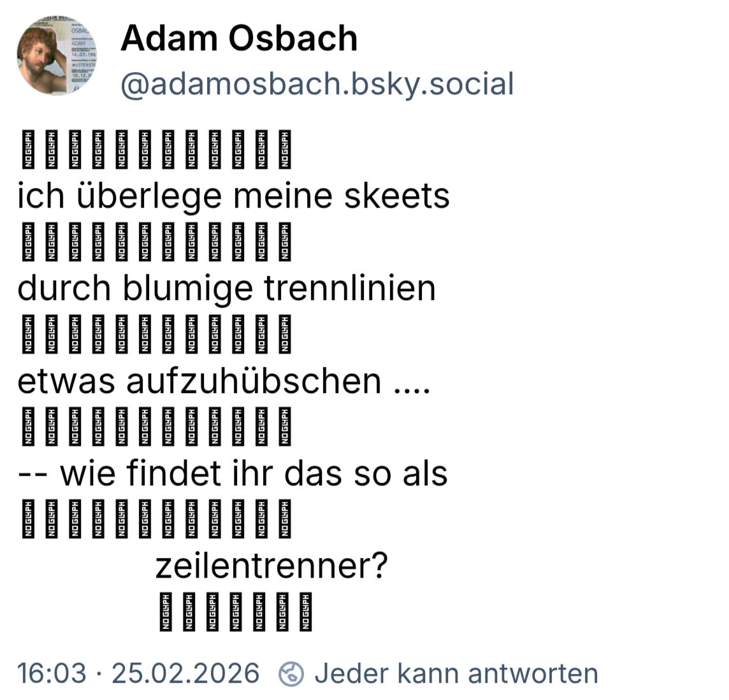Click the glyph row below 'ich überlege meine skeets'

click(x=156, y=242)
